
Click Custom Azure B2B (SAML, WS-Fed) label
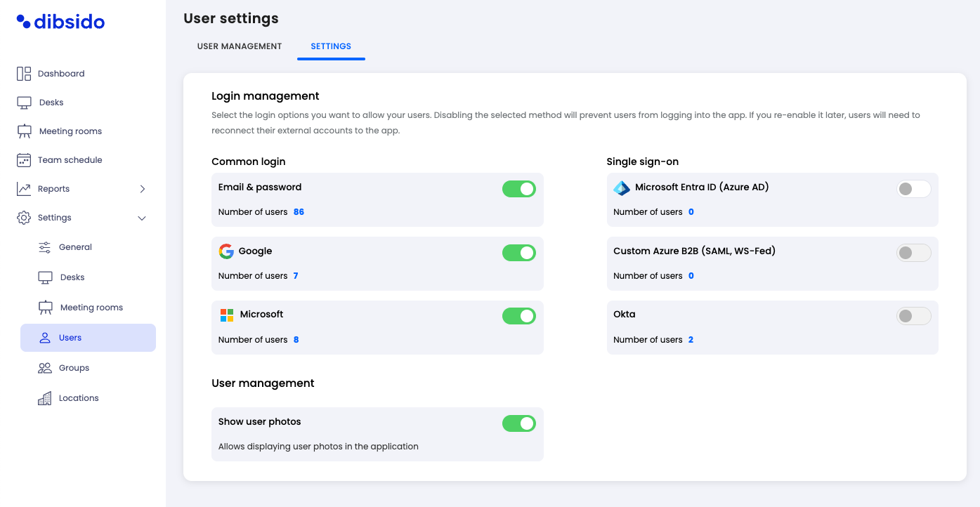(x=695, y=251)
